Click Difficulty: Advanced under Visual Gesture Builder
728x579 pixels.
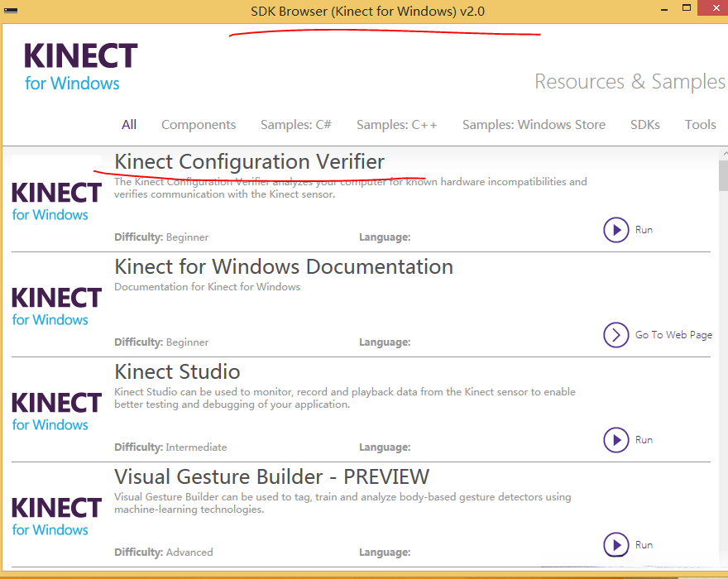click(x=164, y=552)
